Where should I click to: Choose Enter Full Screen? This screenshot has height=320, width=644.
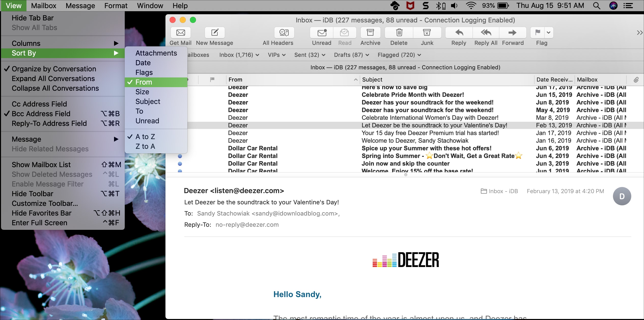[63, 223]
